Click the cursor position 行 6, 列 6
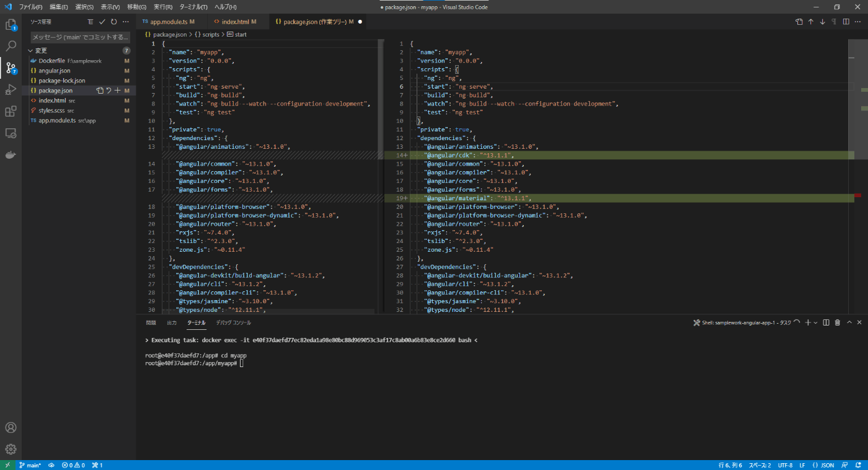The height and width of the screenshot is (470, 868). (x=730, y=465)
